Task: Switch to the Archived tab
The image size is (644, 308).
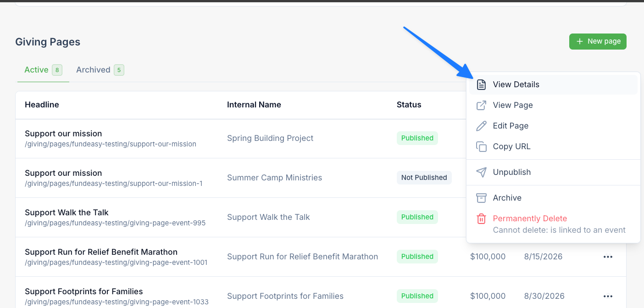Action: click(x=100, y=70)
